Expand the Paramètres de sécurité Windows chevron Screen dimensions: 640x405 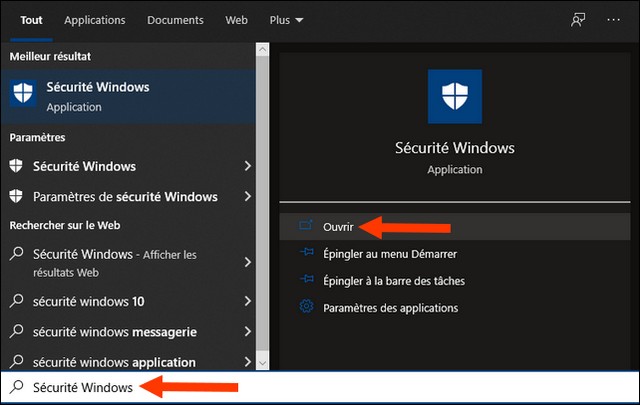coord(247,196)
